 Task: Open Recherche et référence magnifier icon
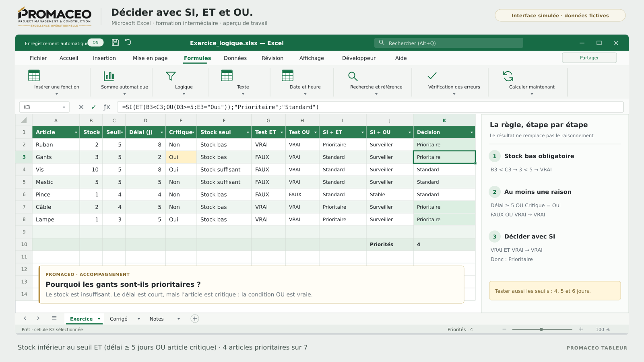(353, 76)
